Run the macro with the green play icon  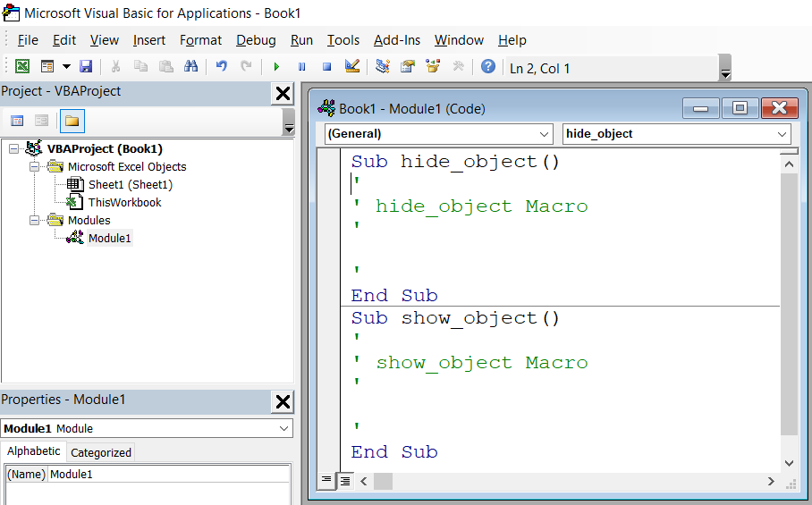coord(276,67)
